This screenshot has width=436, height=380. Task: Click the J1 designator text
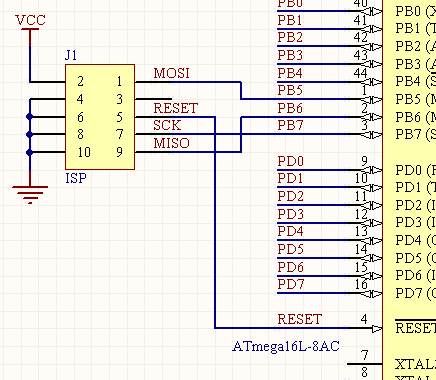[71, 55]
